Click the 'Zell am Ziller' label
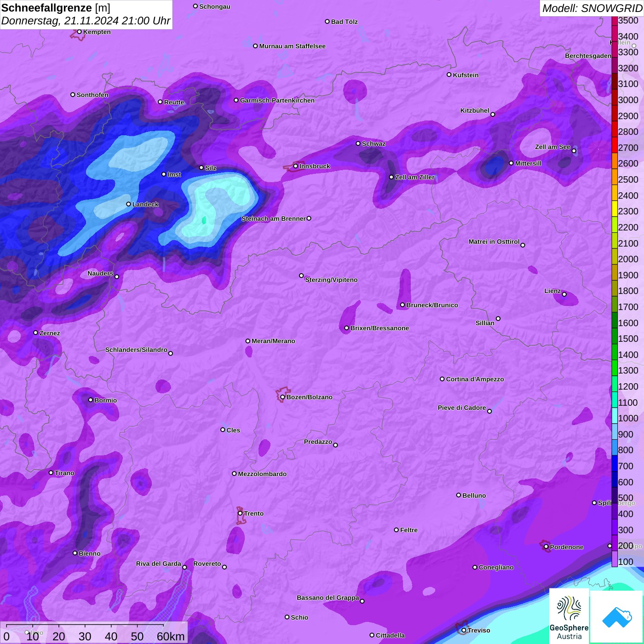Screen dimensions: 644x644 click(x=414, y=177)
